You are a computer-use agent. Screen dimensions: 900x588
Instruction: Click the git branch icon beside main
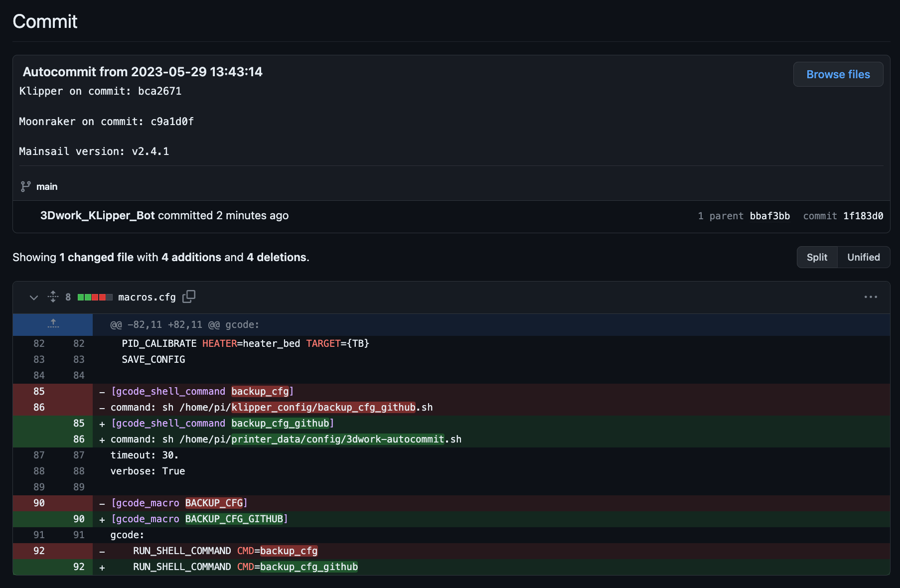(25, 186)
